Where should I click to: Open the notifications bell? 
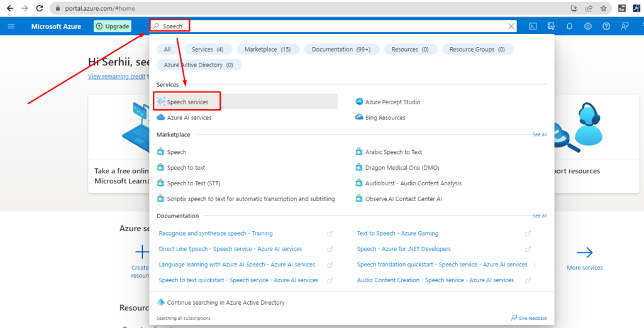click(x=569, y=26)
